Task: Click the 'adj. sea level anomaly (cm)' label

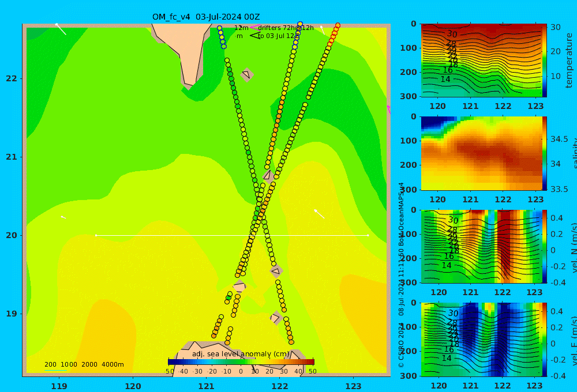Action: 241,354
